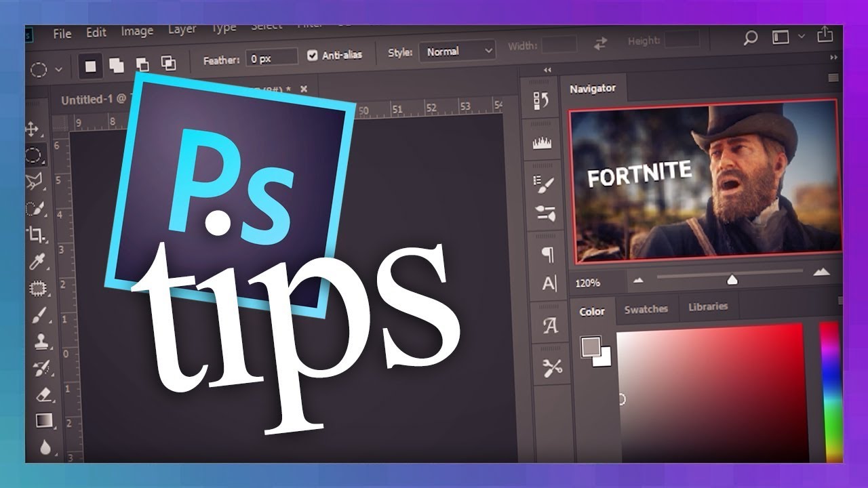Choose New selection mode

[x=90, y=66]
